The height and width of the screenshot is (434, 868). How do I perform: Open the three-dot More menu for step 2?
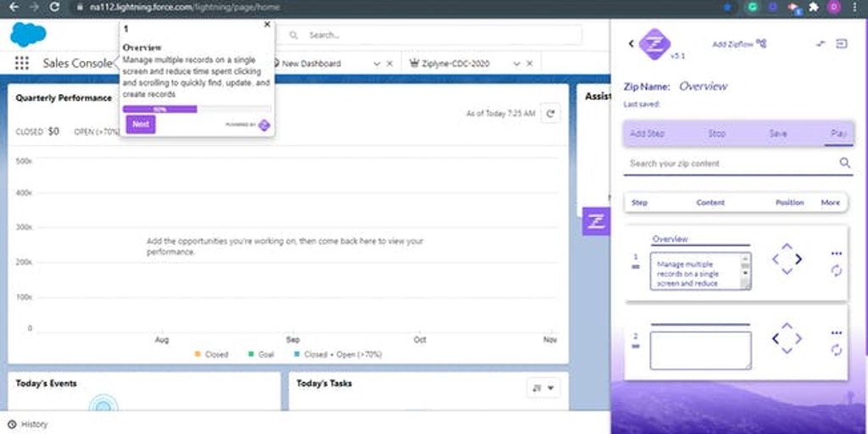(x=837, y=332)
